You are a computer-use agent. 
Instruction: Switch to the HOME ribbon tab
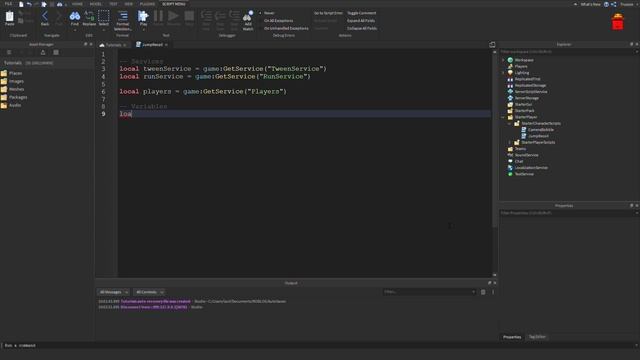[x=77, y=4]
